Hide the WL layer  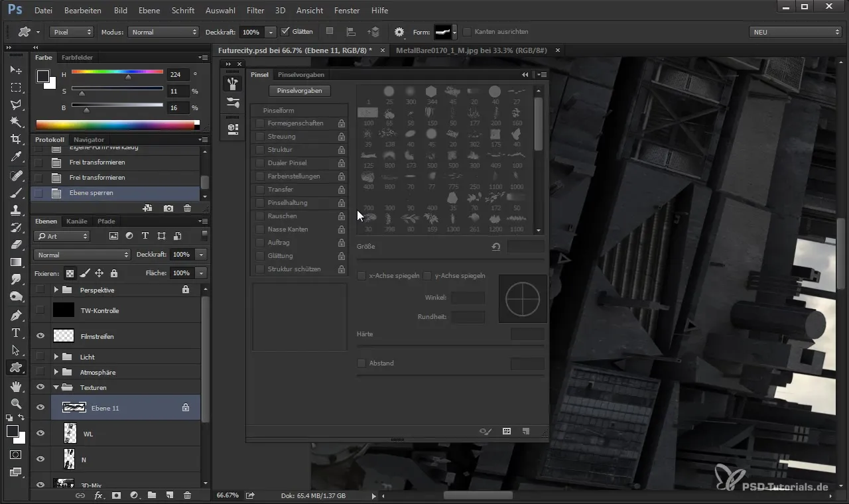(x=40, y=433)
